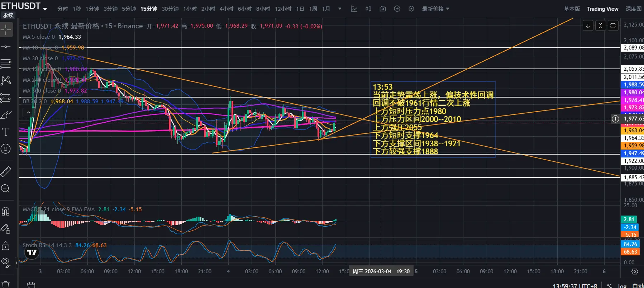644x288 pixels.
Task: Select the 1分钟 timeframe
Action: (x=92, y=9)
